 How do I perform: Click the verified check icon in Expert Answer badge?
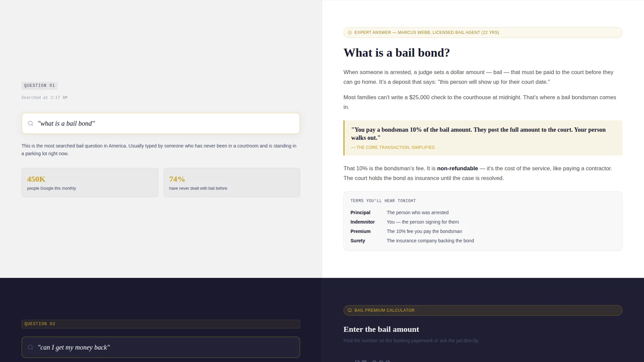350,33
